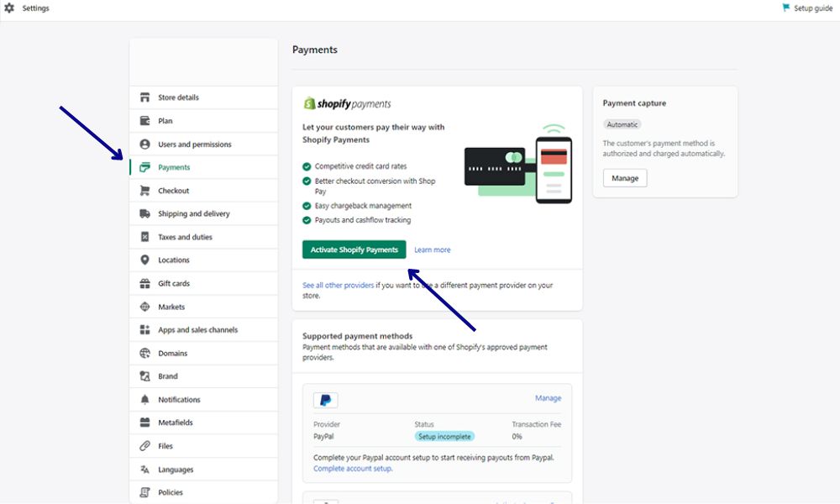
Task: Click the PayPal logo icon
Action: 325,400
